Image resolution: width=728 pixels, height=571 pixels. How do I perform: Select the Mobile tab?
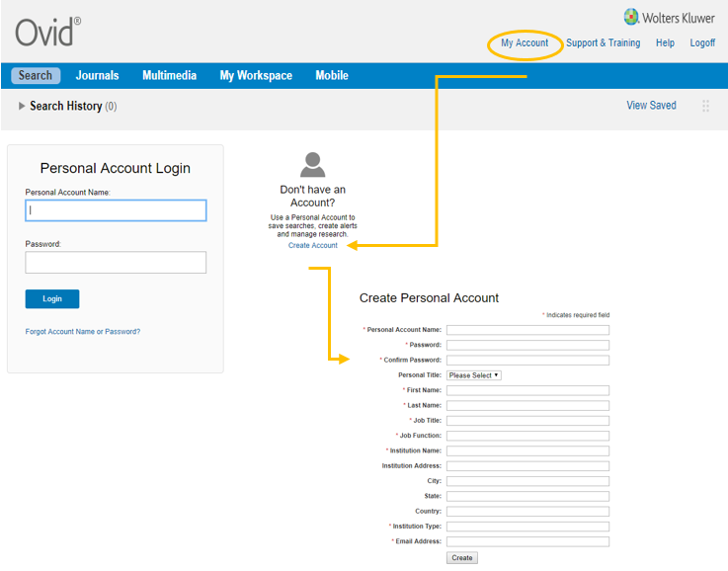[x=332, y=75]
